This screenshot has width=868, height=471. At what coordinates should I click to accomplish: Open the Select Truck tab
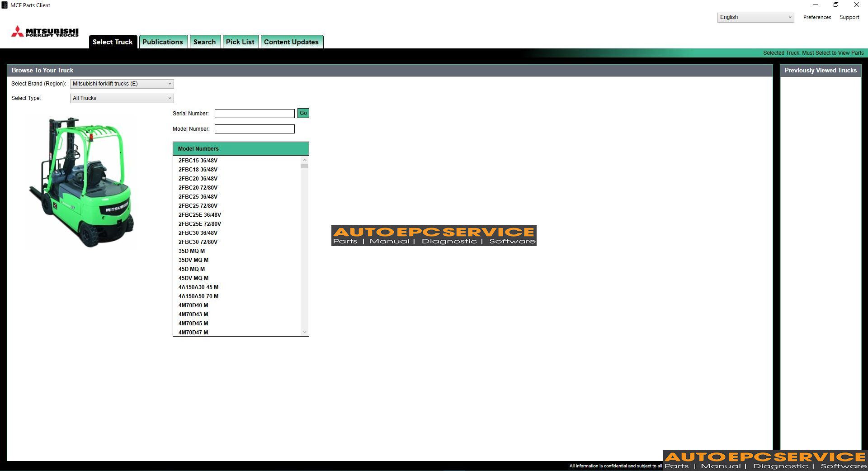click(113, 42)
